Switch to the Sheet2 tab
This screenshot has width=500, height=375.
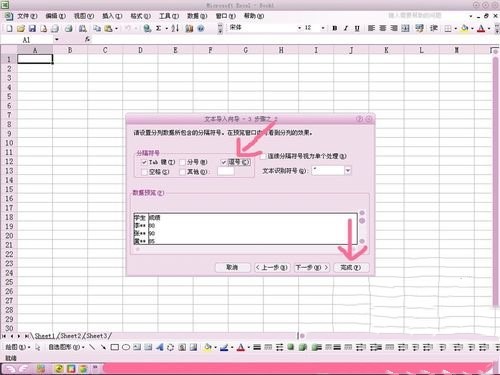click(x=71, y=336)
